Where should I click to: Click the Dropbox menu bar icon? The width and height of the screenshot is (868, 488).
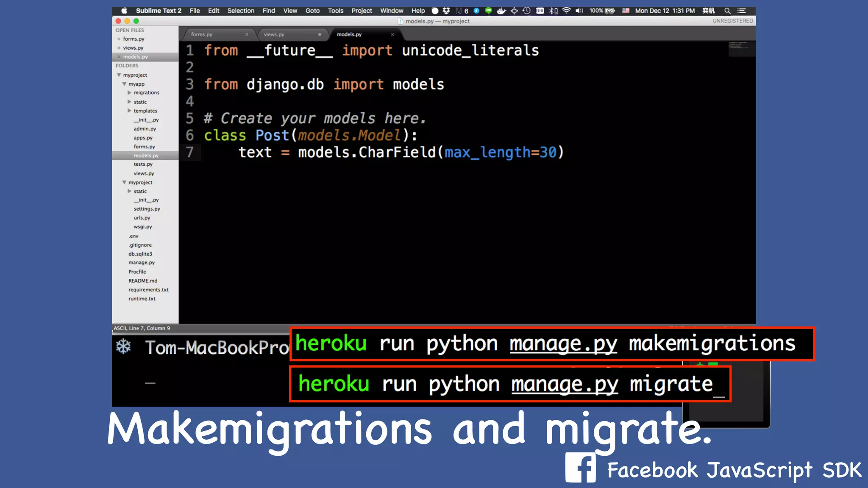point(446,11)
